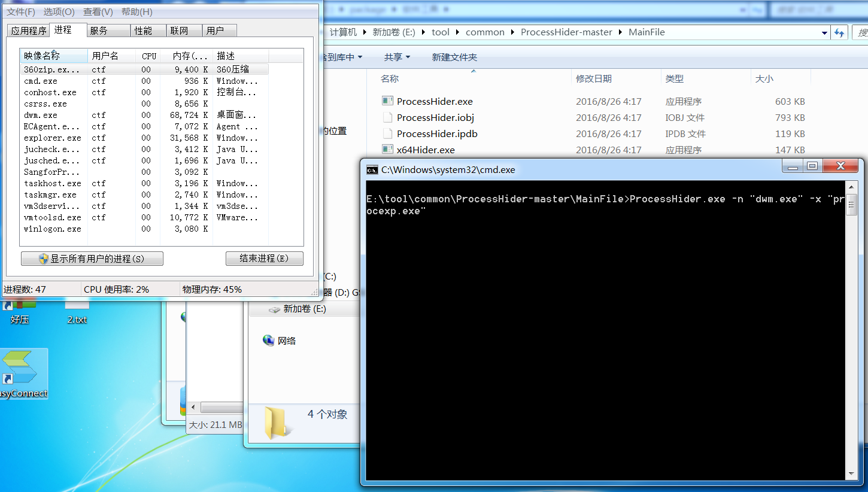Select the ProcessHider.iobj file
The height and width of the screenshot is (492, 868).
tap(435, 117)
